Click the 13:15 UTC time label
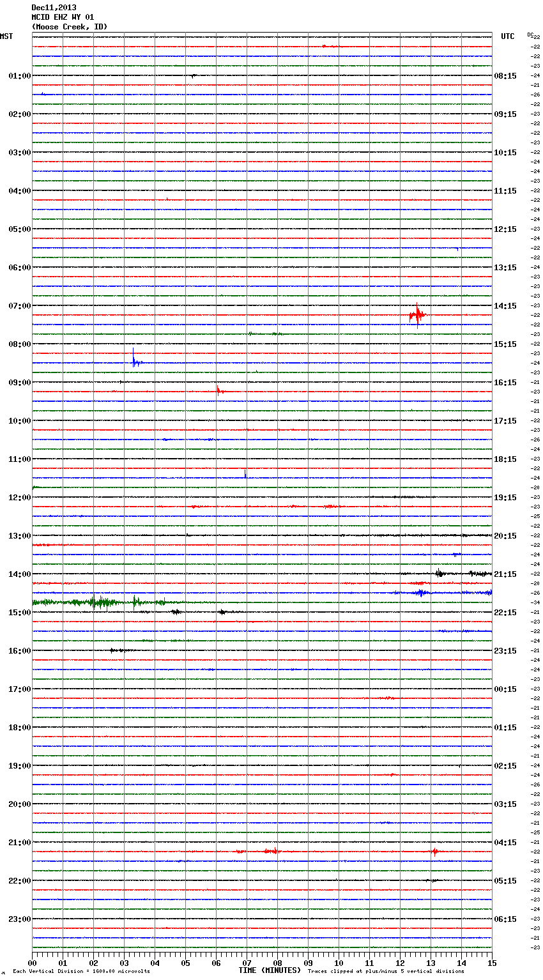The image size is (543, 980). pos(505,268)
